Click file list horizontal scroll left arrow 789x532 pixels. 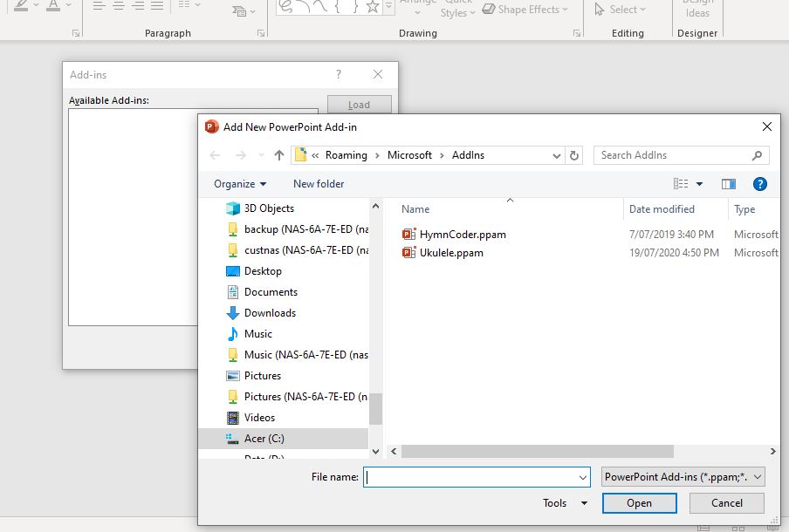394,452
